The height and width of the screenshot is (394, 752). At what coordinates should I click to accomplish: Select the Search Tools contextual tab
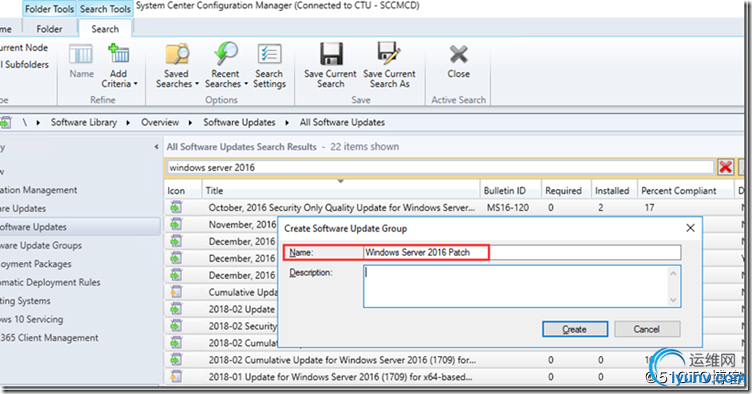click(x=105, y=9)
